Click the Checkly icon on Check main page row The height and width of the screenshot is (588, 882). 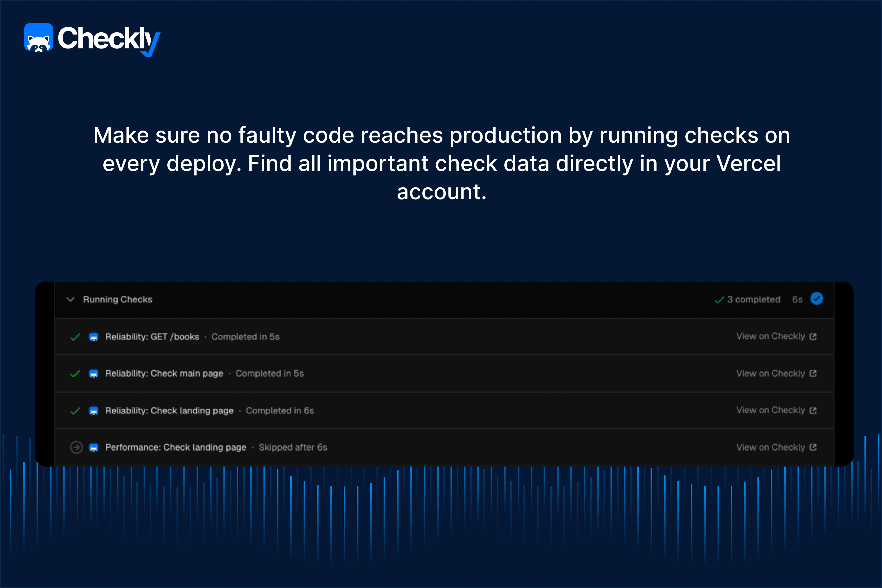(x=94, y=373)
